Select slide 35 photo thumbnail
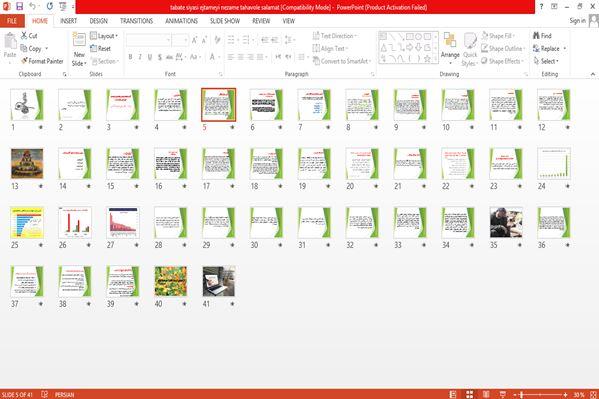Screen dimensions: 599x399 506,222
